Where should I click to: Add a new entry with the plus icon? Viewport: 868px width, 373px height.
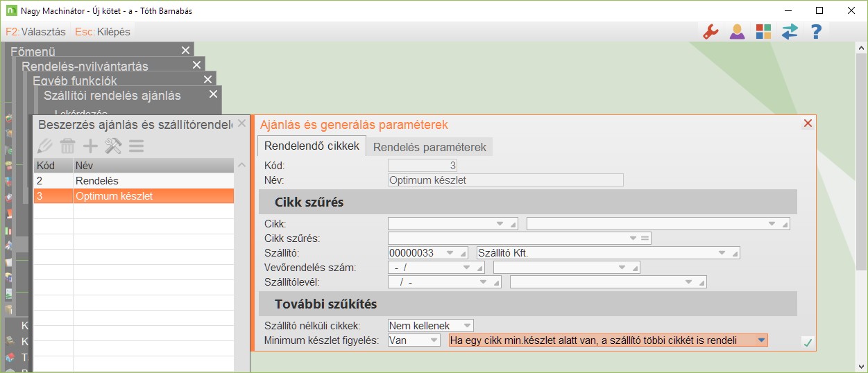(90, 146)
